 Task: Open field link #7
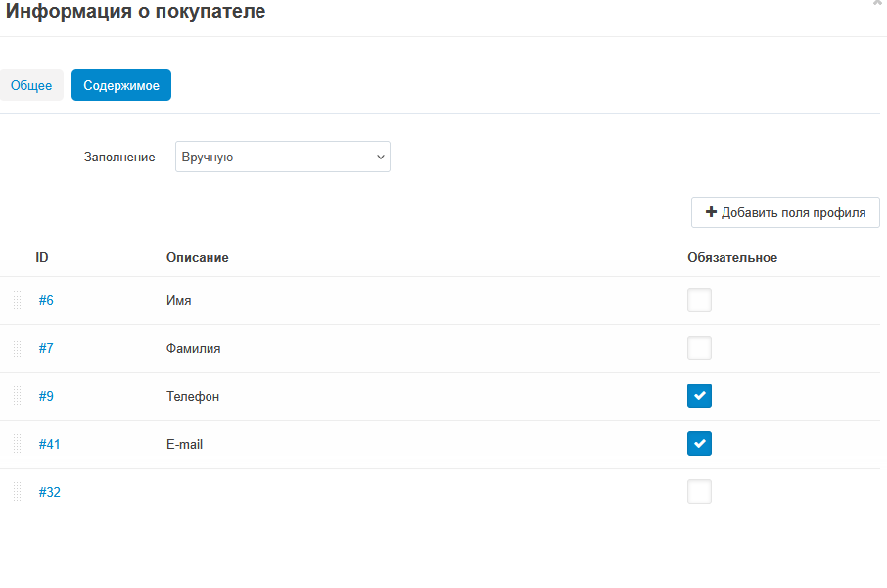point(46,348)
